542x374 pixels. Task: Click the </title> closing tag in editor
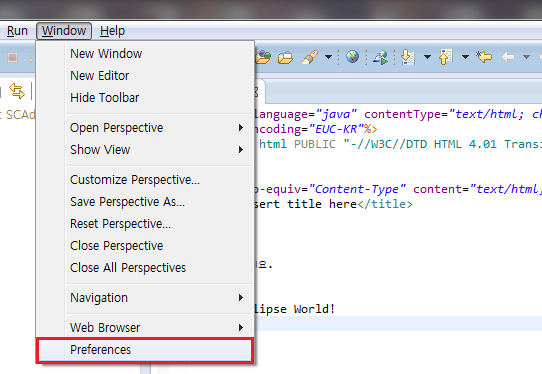(x=385, y=204)
